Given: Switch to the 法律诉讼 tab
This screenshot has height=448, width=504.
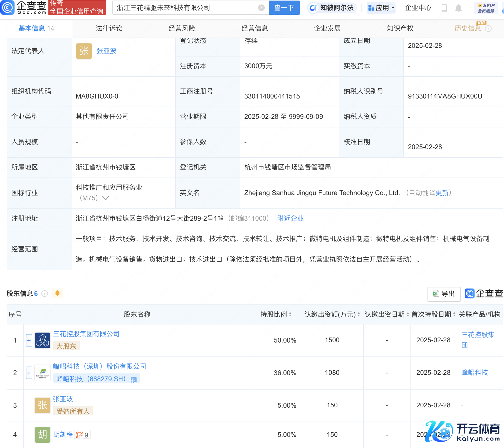Looking at the screenshot, I should click(x=109, y=28).
